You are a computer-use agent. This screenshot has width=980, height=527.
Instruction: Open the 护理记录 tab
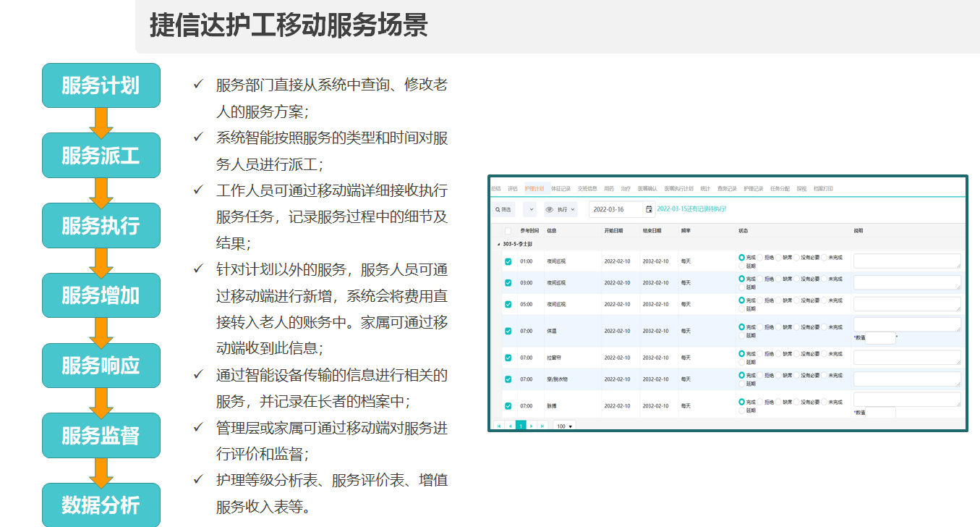(754, 189)
